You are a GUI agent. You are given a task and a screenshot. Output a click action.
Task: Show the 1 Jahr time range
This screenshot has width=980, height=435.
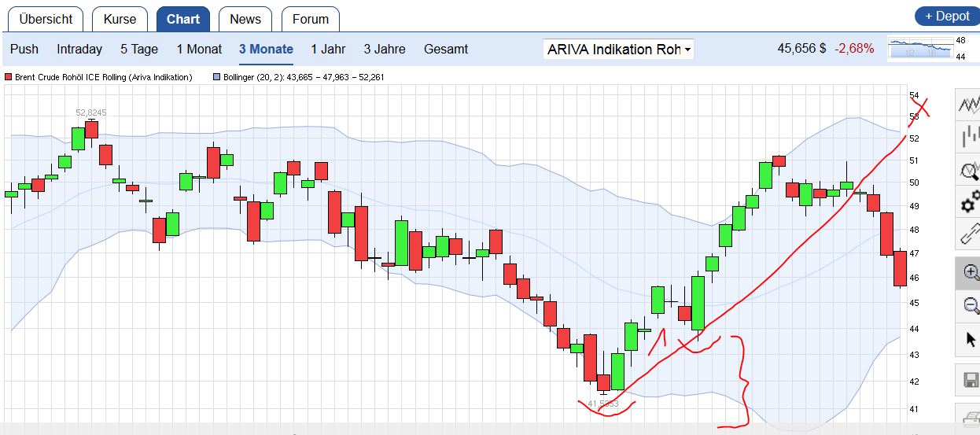(328, 49)
